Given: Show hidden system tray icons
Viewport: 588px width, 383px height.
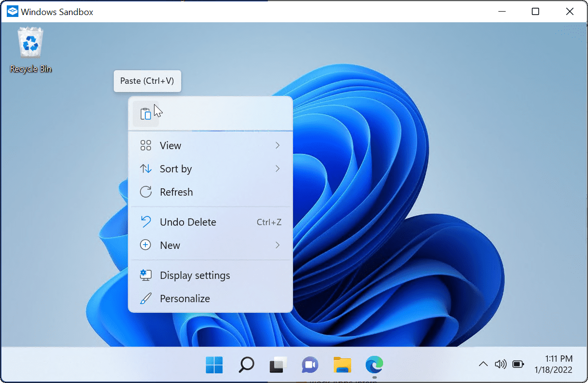Looking at the screenshot, I should 483,364.
